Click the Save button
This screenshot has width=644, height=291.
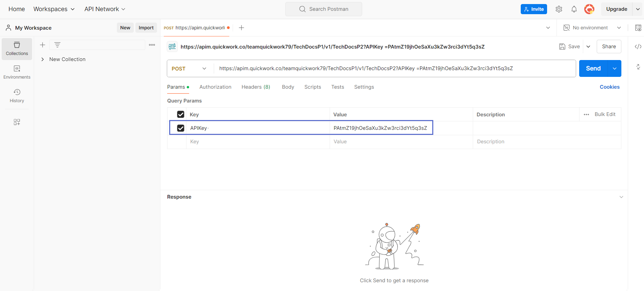tap(570, 47)
